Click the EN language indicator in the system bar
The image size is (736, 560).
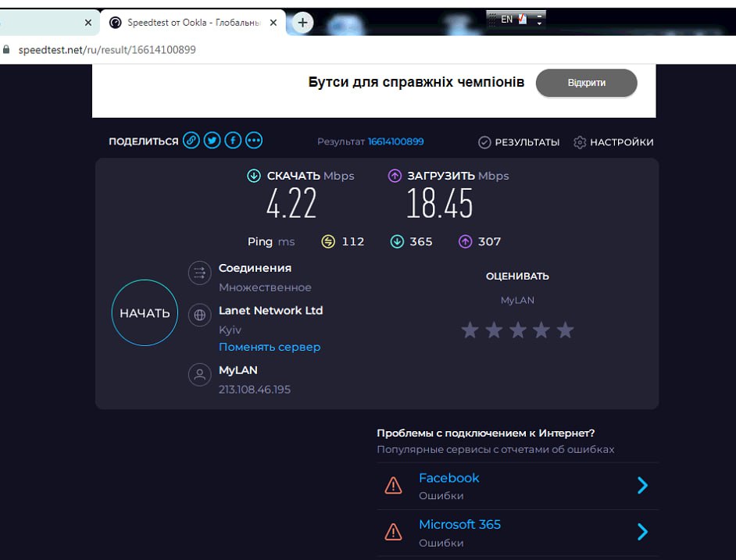pyautogui.click(x=506, y=20)
